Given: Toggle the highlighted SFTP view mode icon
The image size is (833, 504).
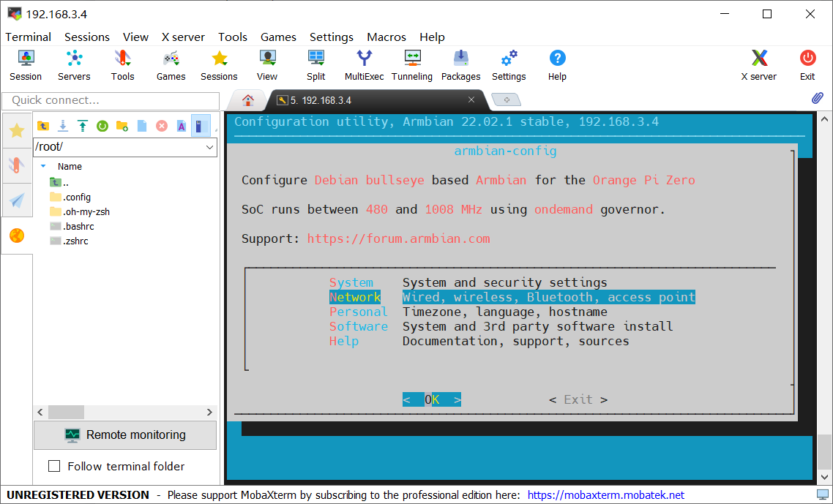Looking at the screenshot, I should coord(201,126).
